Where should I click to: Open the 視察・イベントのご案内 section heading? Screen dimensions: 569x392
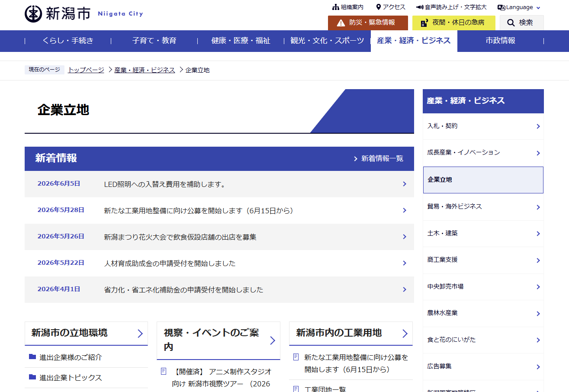(219, 340)
